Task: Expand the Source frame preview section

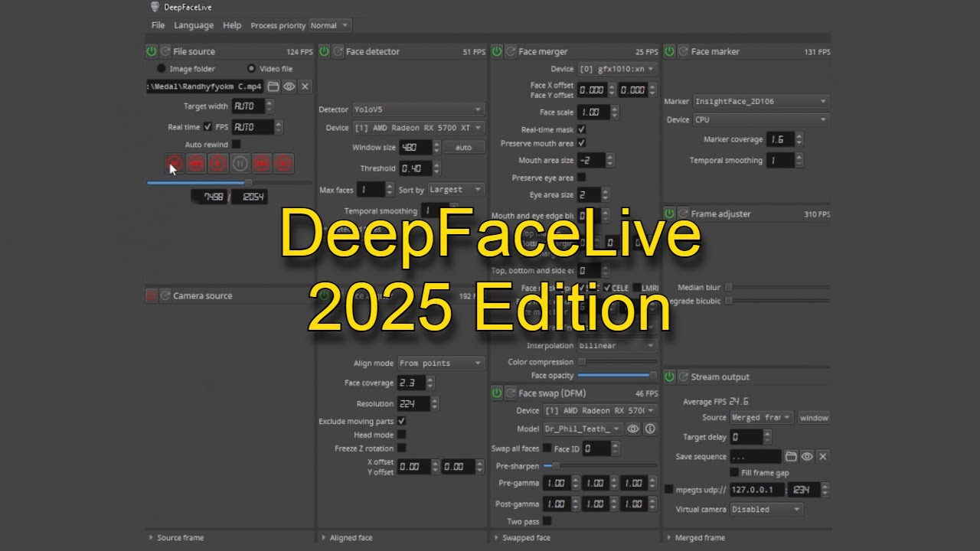Action: coord(176,537)
